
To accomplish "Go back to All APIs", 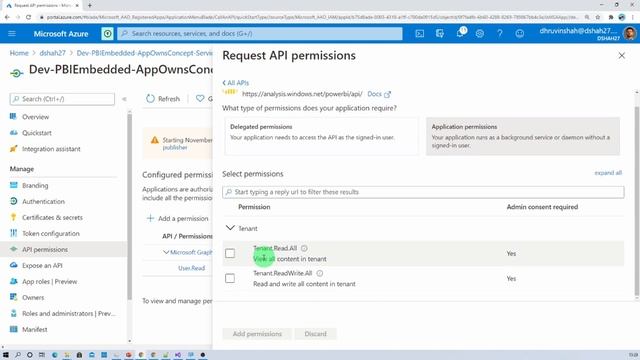I will point(236,83).
